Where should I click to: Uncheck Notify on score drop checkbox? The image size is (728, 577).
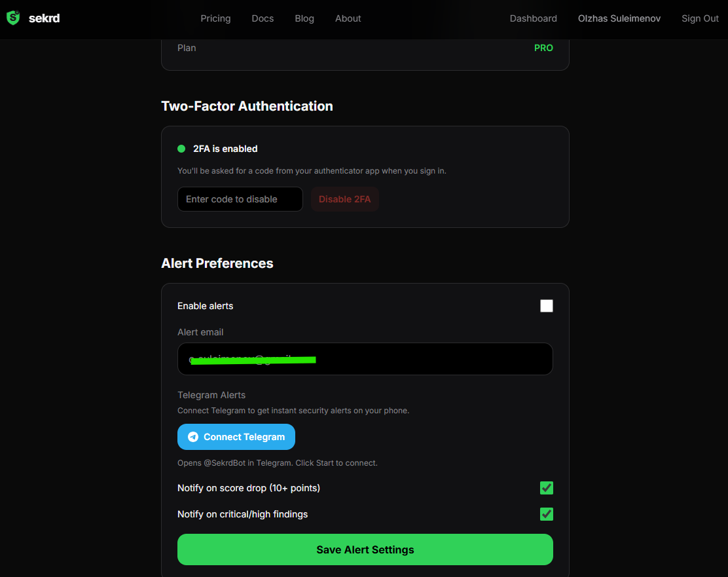point(547,488)
